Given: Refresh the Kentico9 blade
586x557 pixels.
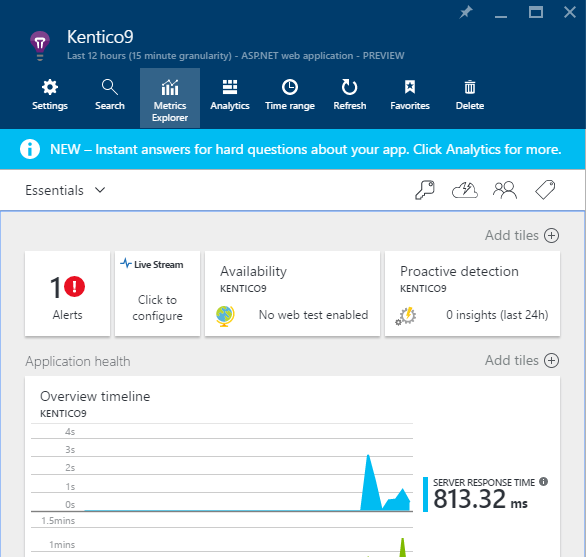Looking at the screenshot, I should [349, 95].
